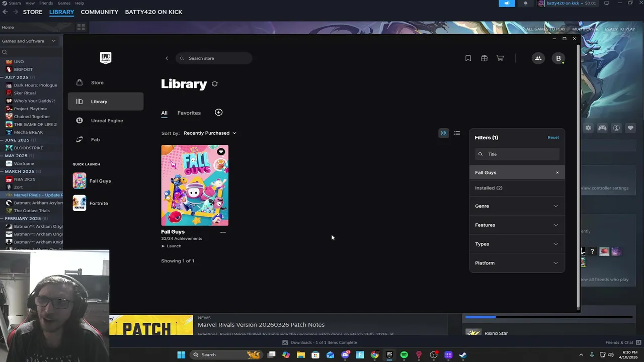Open the Epic profile B avatar
Image resolution: width=644 pixels, height=362 pixels.
(x=558, y=58)
